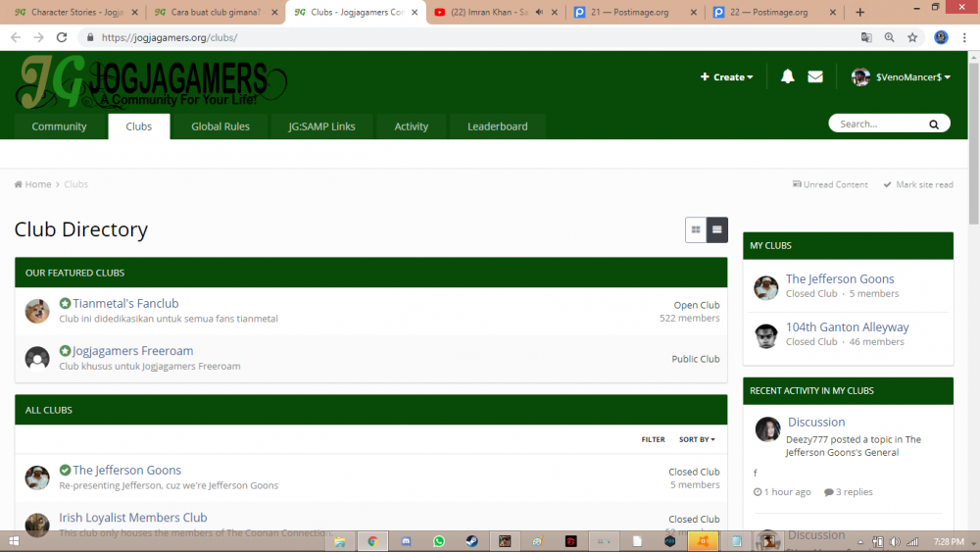Mute the YouTube tab via speaker icon
The height and width of the screenshot is (552, 980).
tap(539, 12)
